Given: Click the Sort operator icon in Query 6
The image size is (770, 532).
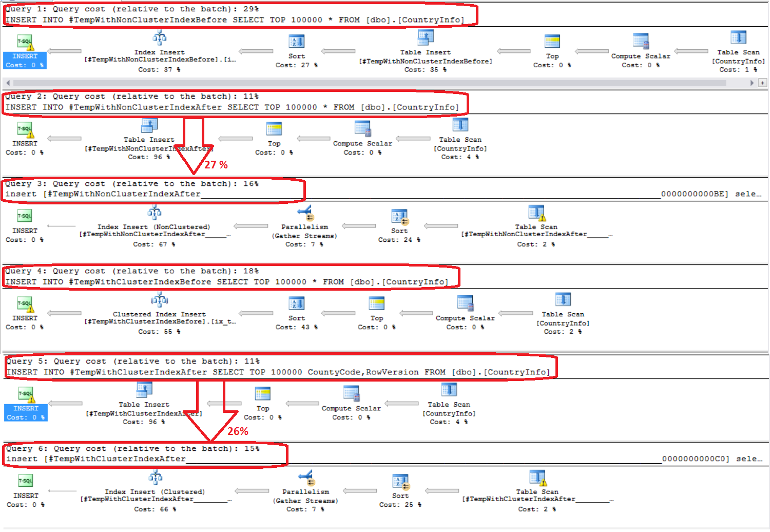Looking at the screenshot, I should [400, 482].
